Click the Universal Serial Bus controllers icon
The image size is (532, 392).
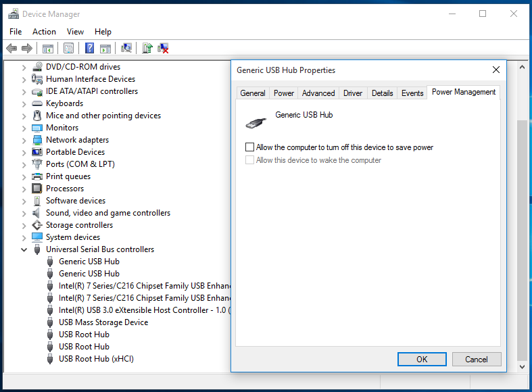click(x=37, y=249)
